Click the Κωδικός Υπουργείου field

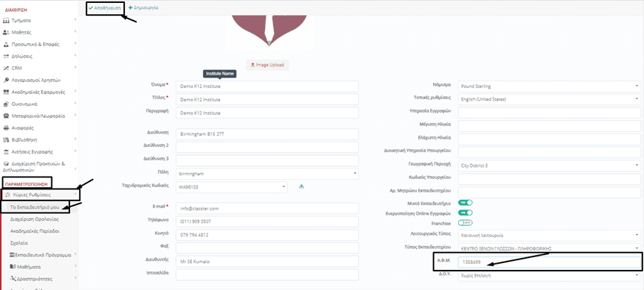(549, 179)
